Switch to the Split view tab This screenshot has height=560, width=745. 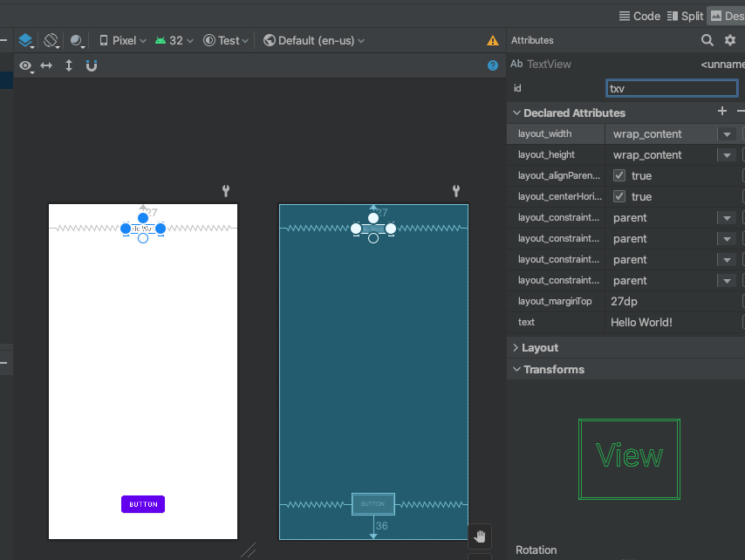tap(685, 16)
